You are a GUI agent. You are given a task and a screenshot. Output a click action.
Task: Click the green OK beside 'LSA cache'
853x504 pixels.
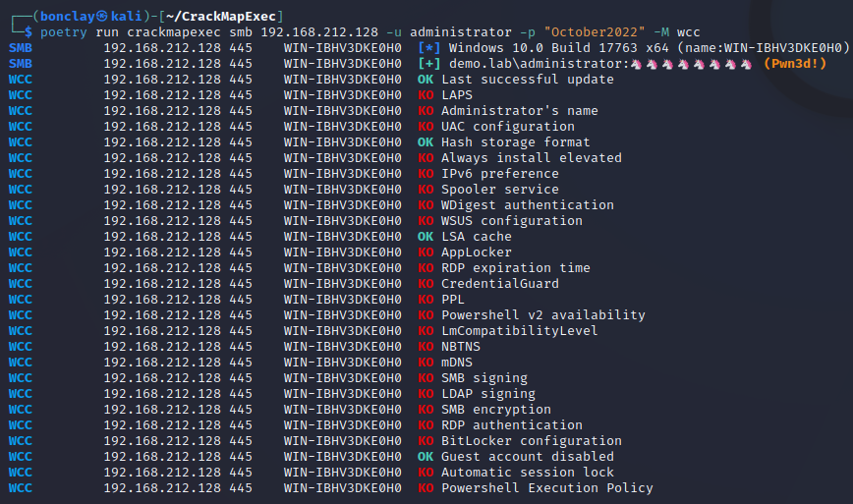click(426, 237)
